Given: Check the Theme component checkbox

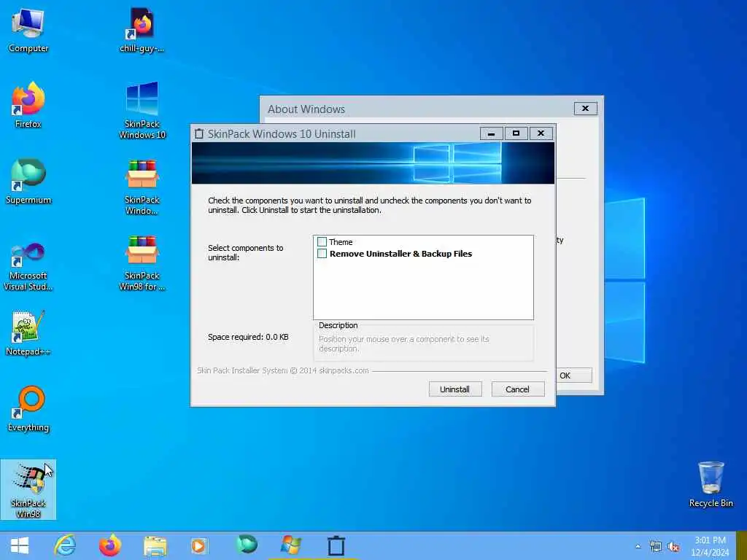Looking at the screenshot, I should coord(322,242).
